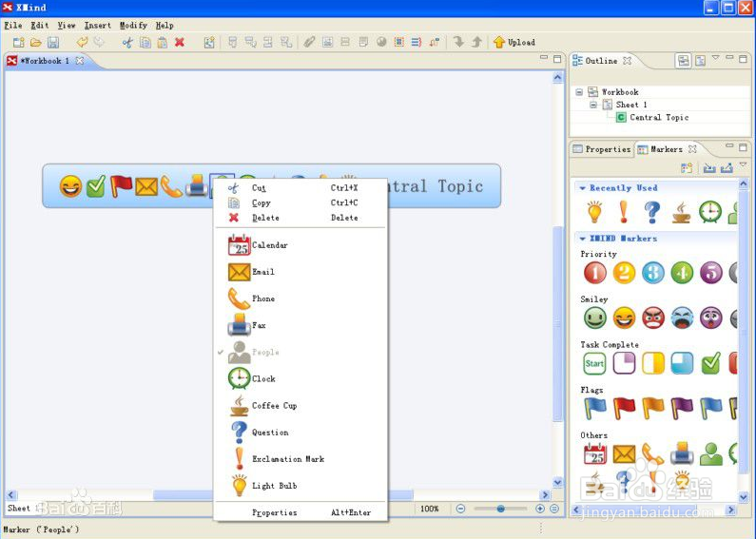Click the drill up arrow toolbar icon

tap(476, 42)
